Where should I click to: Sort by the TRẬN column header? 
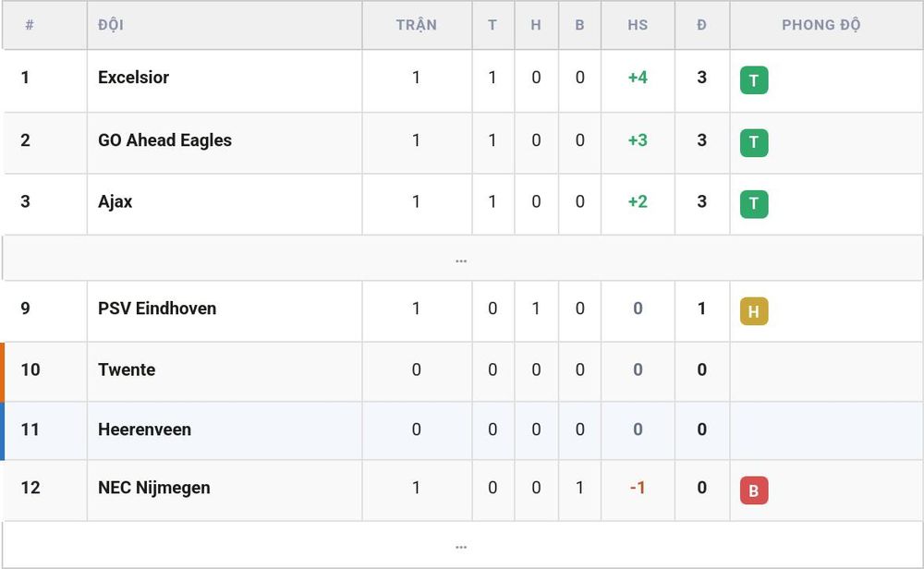click(416, 25)
